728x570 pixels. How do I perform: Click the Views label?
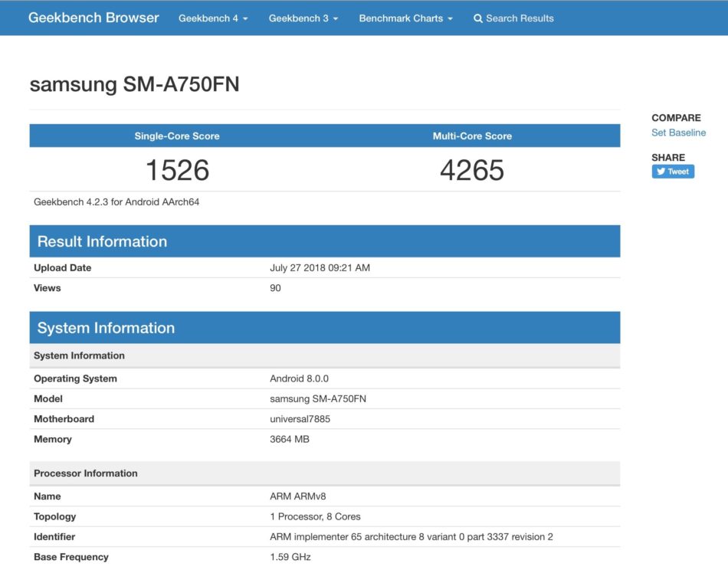pyautogui.click(x=48, y=288)
